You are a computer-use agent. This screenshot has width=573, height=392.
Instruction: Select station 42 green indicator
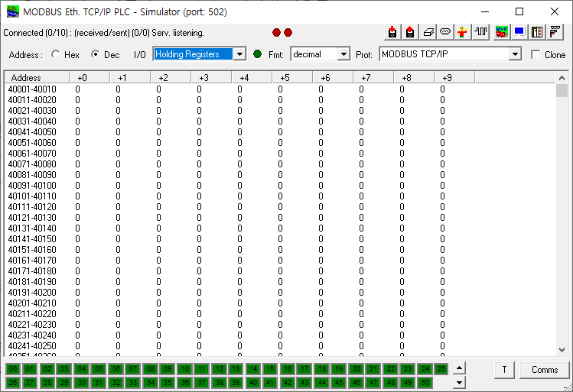288,383
